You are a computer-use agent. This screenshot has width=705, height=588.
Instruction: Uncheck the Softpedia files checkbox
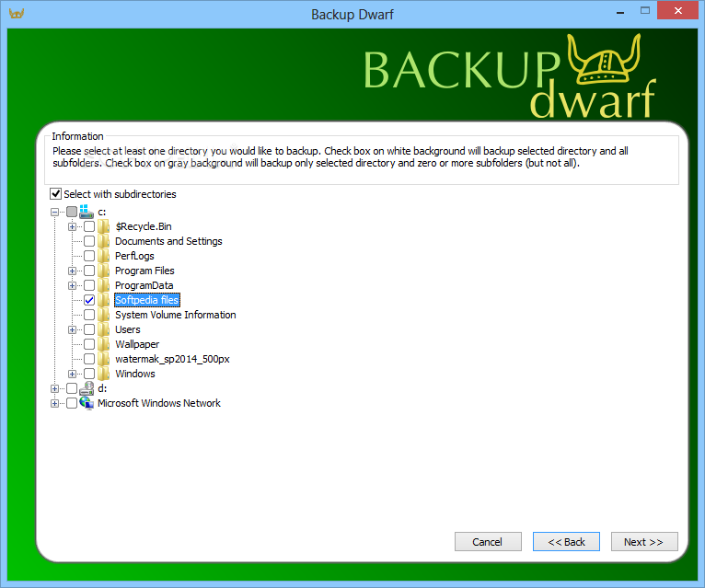89,300
